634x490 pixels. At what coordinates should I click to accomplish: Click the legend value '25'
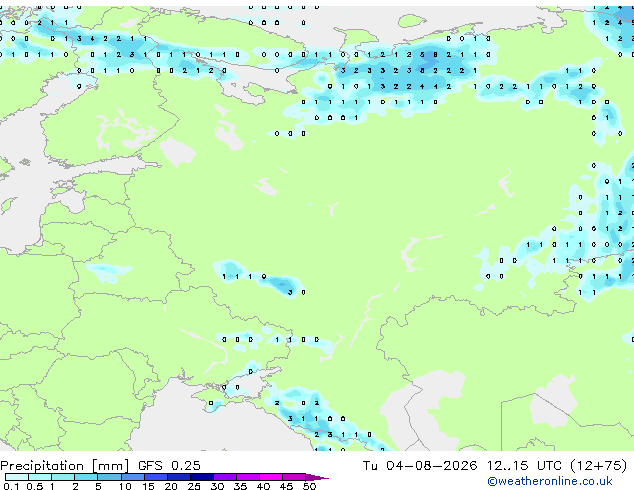point(194,486)
